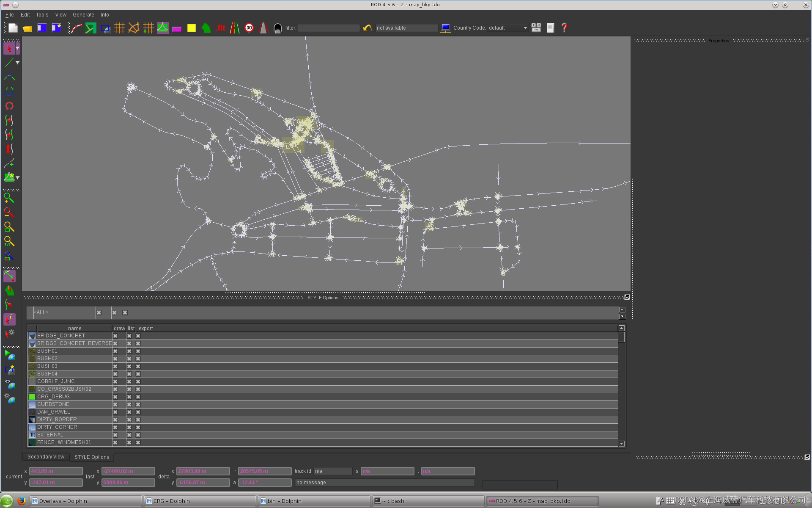Image resolution: width=812 pixels, height=508 pixels.
Task: Expand the arrow next to line tool
Action: tap(18, 63)
